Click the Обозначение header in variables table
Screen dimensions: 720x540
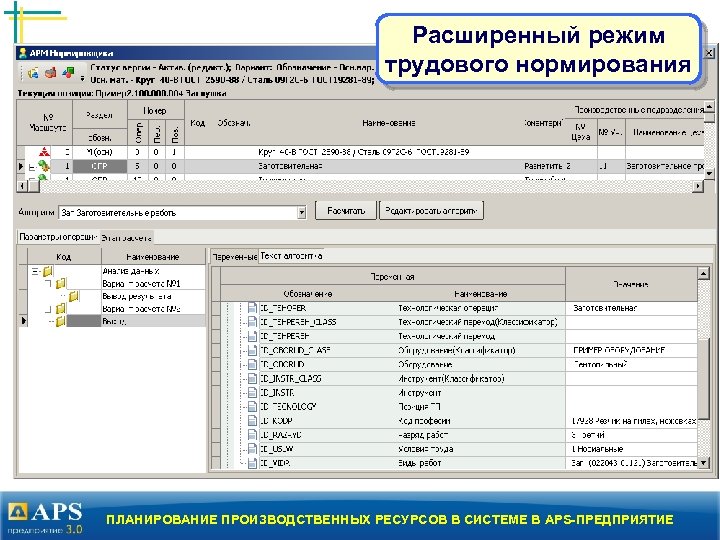click(x=308, y=294)
